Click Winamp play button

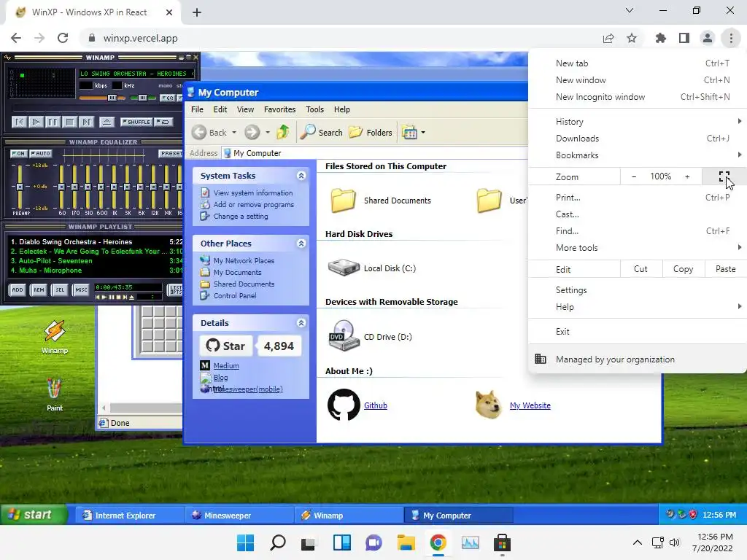click(x=36, y=122)
